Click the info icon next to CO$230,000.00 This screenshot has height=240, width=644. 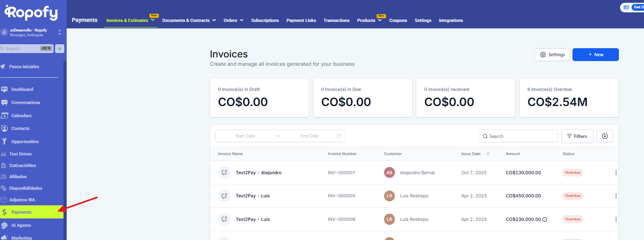(x=545, y=219)
